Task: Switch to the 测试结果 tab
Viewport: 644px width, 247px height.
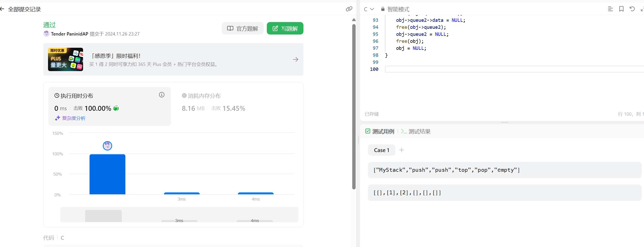Action: (x=416, y=132)
